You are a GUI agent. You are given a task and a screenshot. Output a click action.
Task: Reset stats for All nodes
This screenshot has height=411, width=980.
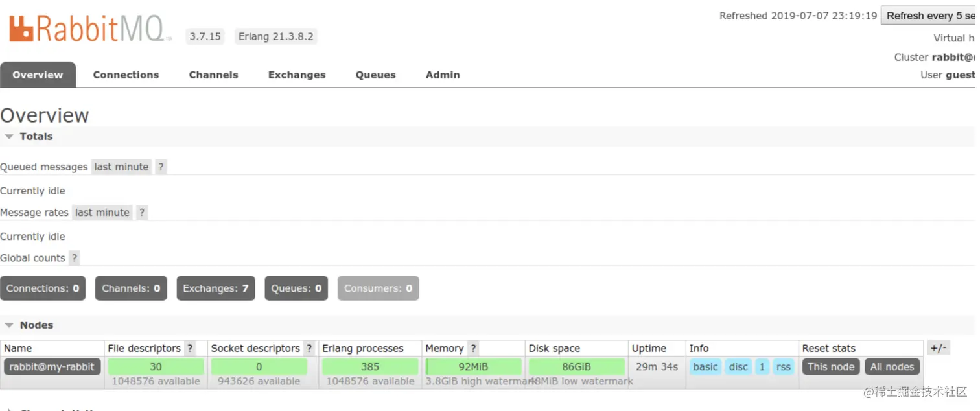pyautogui.click(x=892, y=366)
